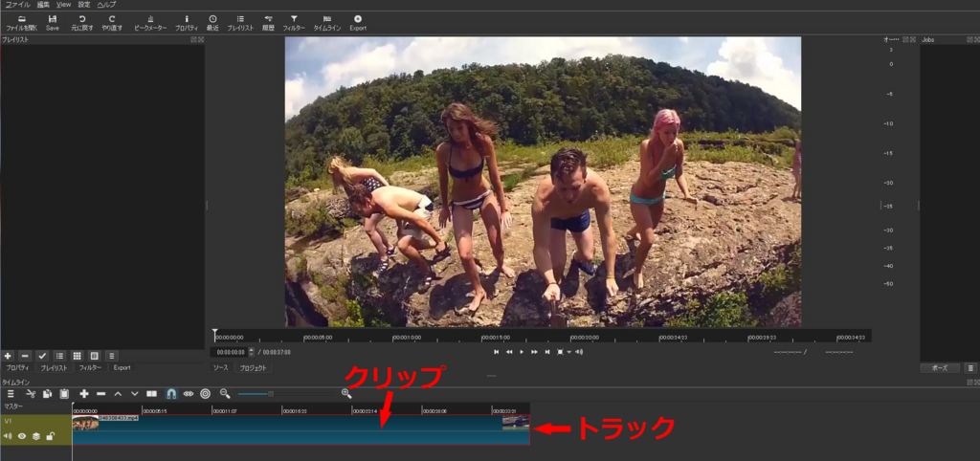Screen dimensions: 980x461
Task: Click the やり直す (Redo) icon
Action: click(x=112, y=23)
